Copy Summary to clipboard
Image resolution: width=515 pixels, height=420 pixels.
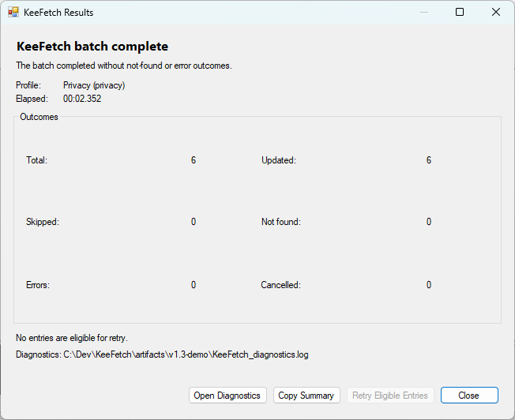[306, 396]
